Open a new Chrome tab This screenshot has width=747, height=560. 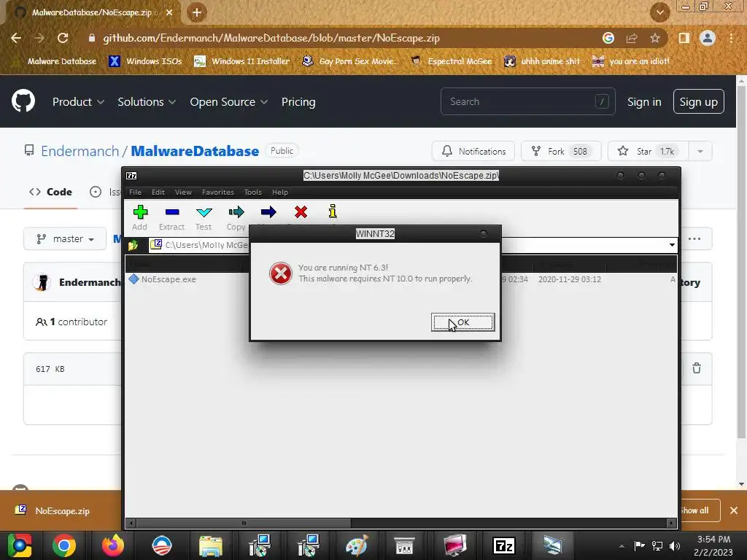197,12
